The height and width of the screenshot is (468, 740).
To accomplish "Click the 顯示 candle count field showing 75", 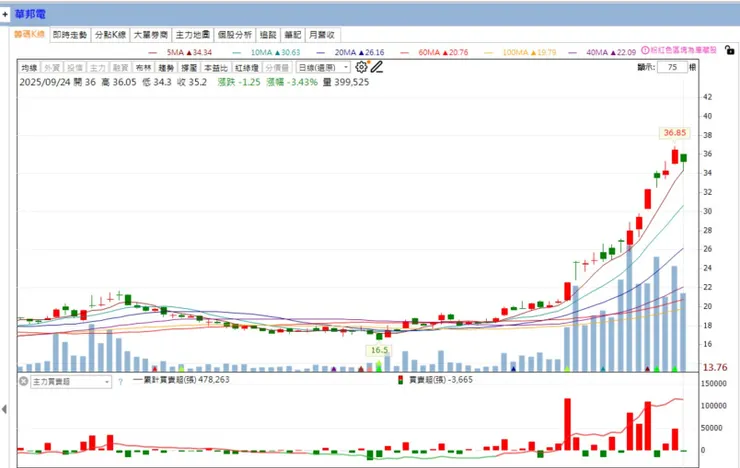I will click(x=672, y=67).
